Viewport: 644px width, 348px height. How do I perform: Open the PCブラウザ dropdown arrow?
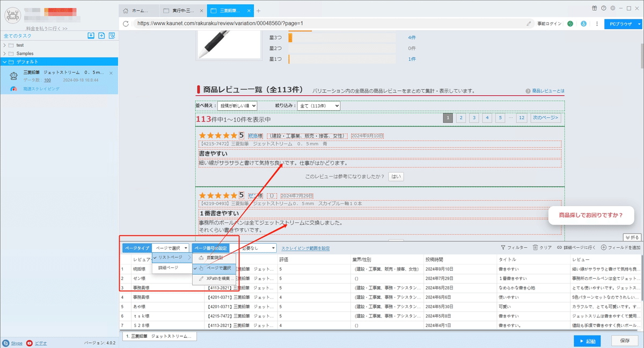639,24
